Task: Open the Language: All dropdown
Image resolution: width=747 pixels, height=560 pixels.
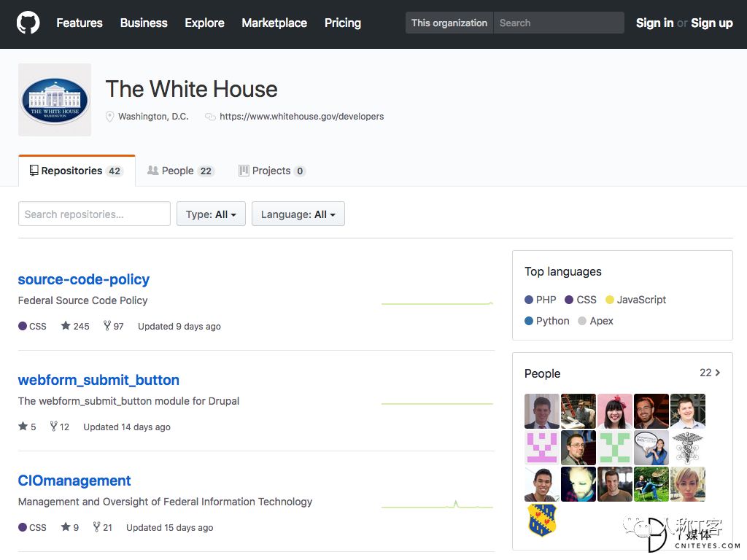Action: [x=298, y=214]
